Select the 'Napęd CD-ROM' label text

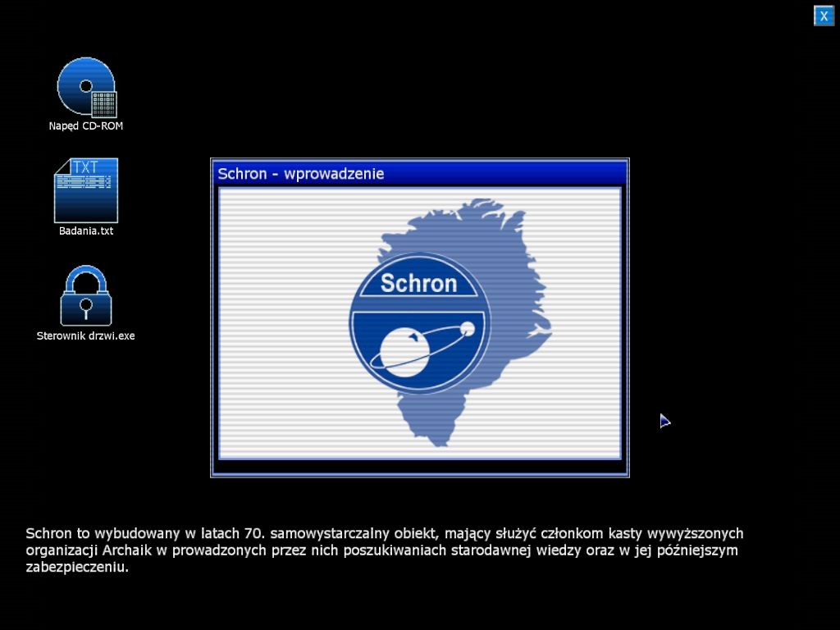(x=85, y=126)
